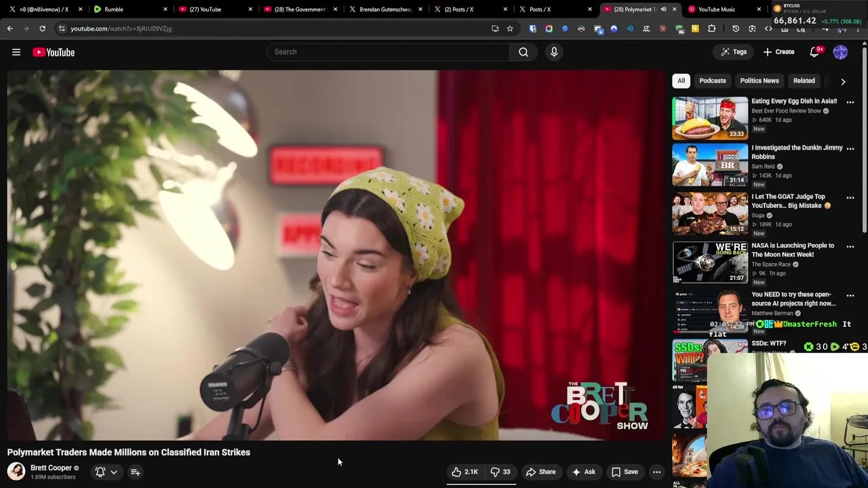Add to queue playlist icon beside bell
The width and height of the screenshot is (868, 488).
[135, 472]
